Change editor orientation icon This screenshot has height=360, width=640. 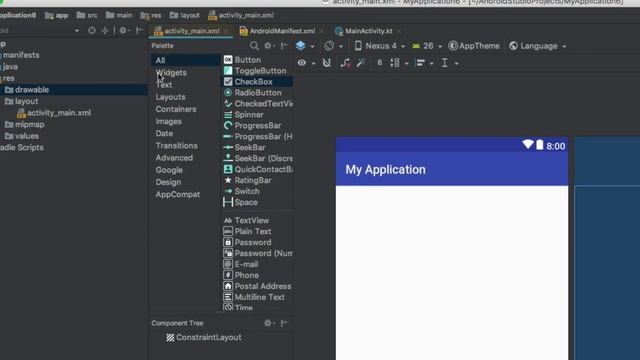329,46
